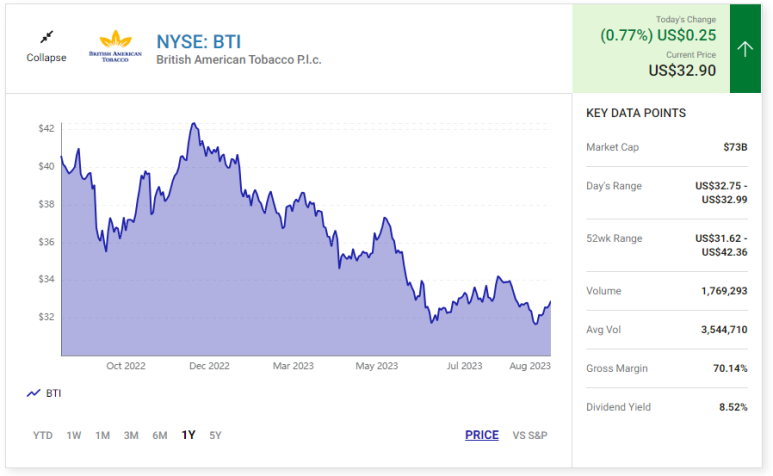The image size is (773, 476).
Task: Click the Dividend Yield value 8.52%
Action: [x=733, y=407]
